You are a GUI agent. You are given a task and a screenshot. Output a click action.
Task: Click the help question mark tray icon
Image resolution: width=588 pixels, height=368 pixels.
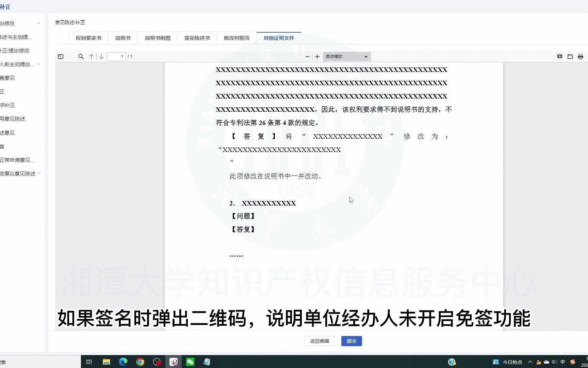click(452, 362)
